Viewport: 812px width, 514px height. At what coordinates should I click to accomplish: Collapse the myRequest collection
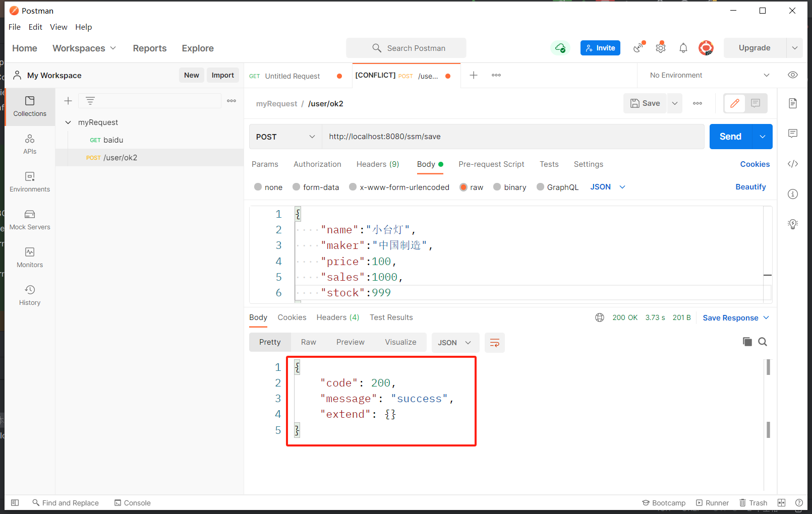pos(68,122)
